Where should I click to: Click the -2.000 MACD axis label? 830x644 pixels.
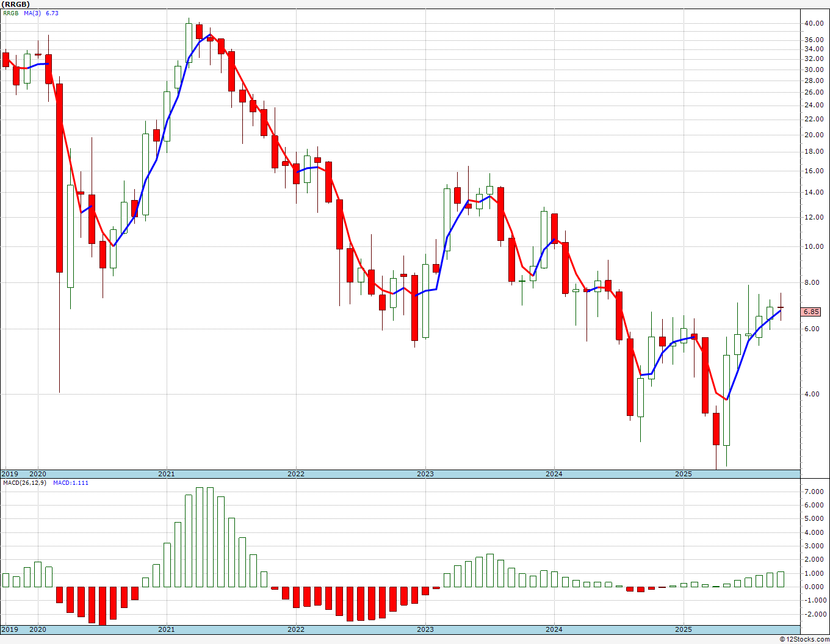click(x=812, y=614)
